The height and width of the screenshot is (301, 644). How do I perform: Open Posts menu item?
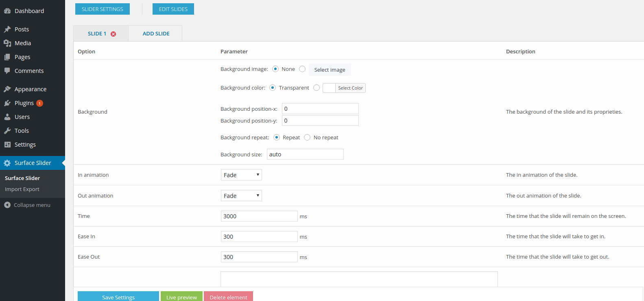pos(33,29)
